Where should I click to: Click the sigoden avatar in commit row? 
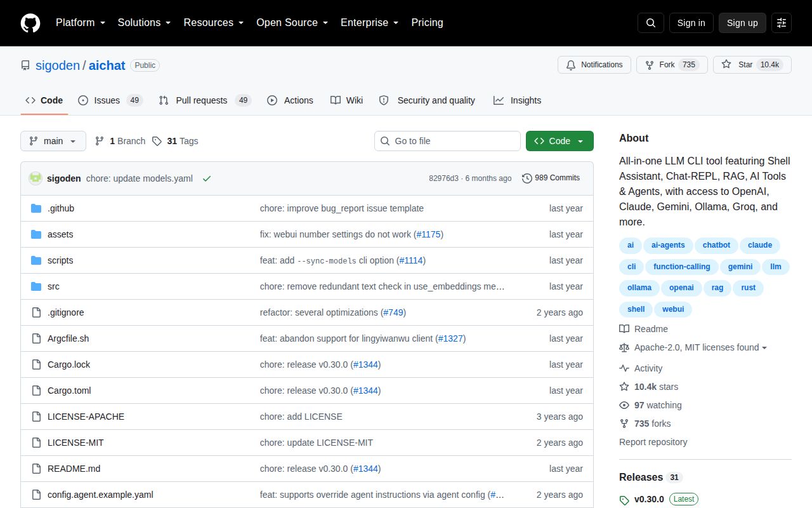coord(36,178)
